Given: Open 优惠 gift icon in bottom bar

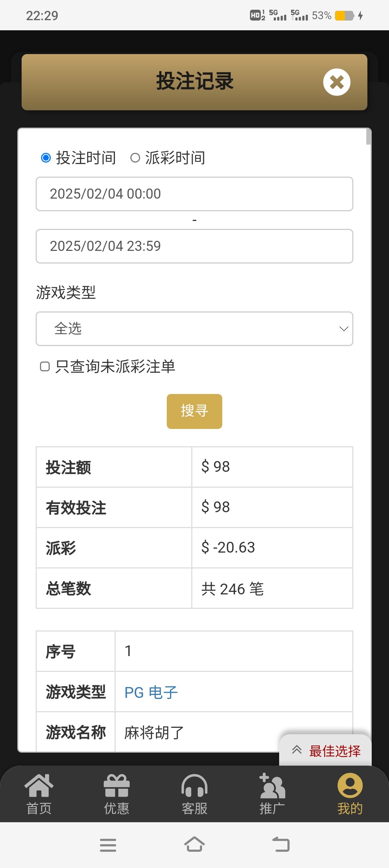Looking at the screenshot, I should coord(116,787).
